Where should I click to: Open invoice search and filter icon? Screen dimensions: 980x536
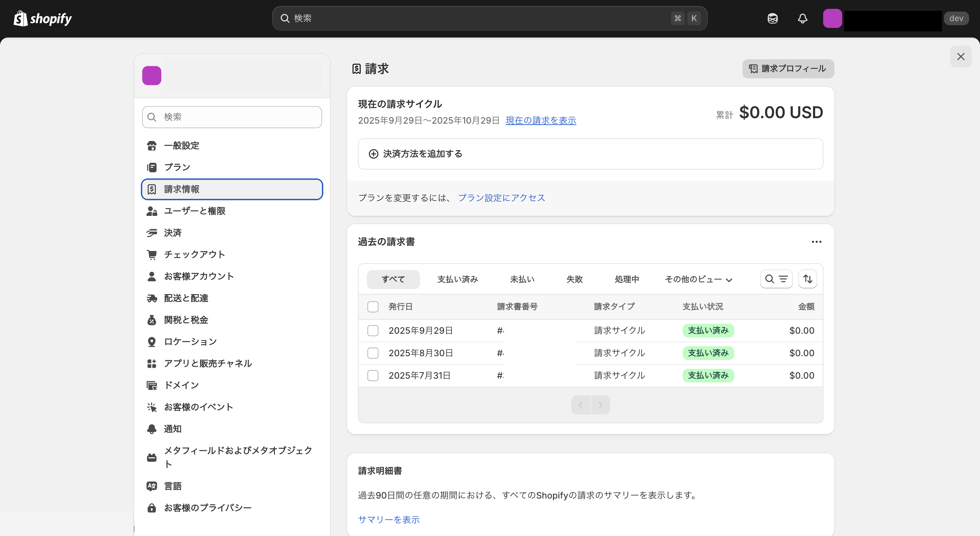pos(776,279)
